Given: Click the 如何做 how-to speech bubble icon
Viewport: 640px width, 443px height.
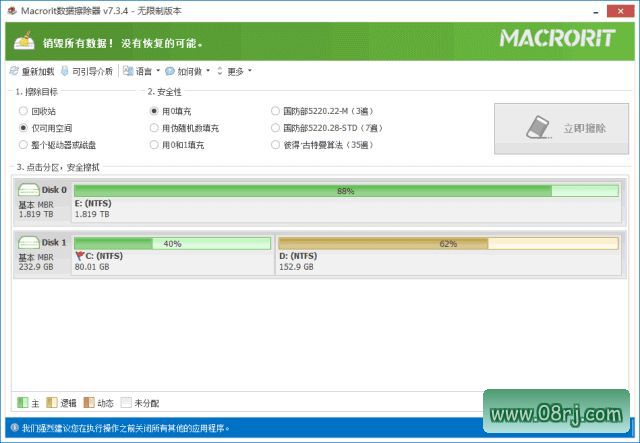Looking at the screenshot, I should pos(170,71).
